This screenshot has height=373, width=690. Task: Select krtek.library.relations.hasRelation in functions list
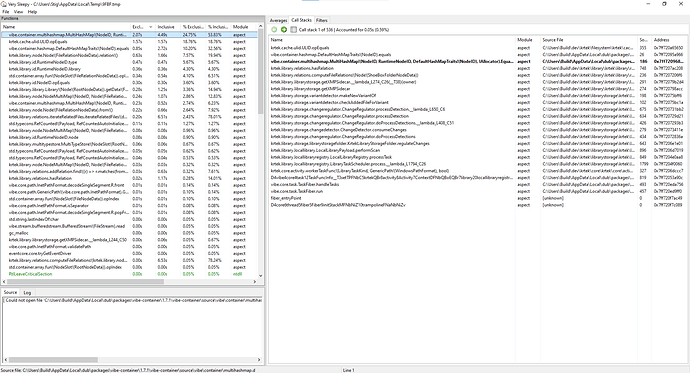point(129,178)
